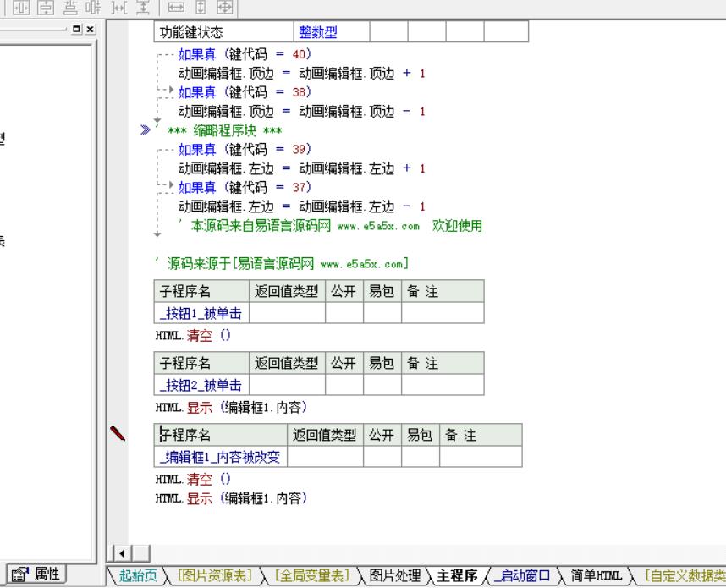Click the line 动画编辑框.顶边 + 1

coord(302,73)
